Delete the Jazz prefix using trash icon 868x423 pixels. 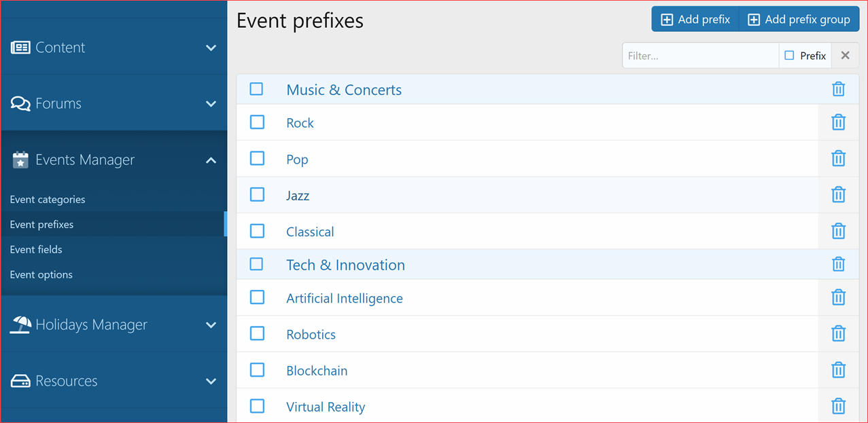point(838,195)
